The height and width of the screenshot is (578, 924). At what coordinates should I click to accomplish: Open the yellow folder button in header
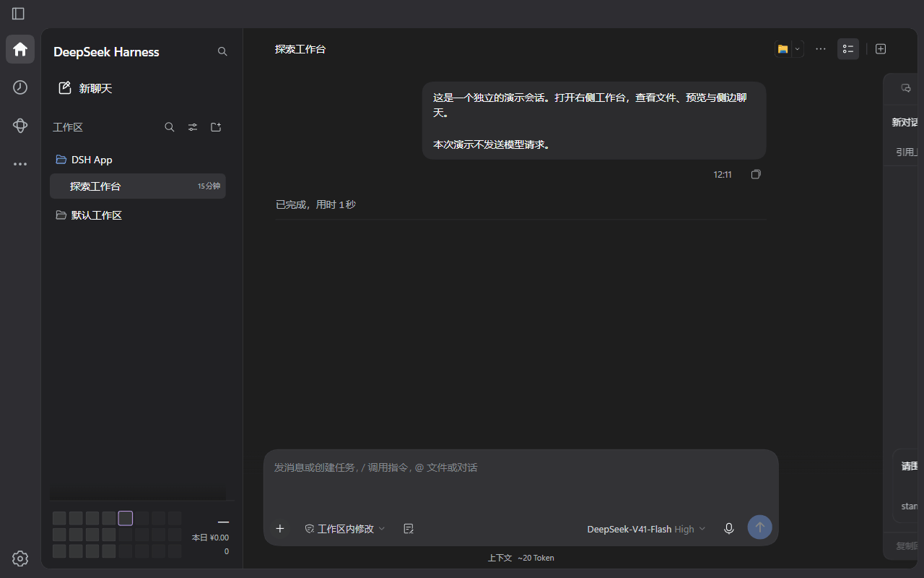click(783, 49)
